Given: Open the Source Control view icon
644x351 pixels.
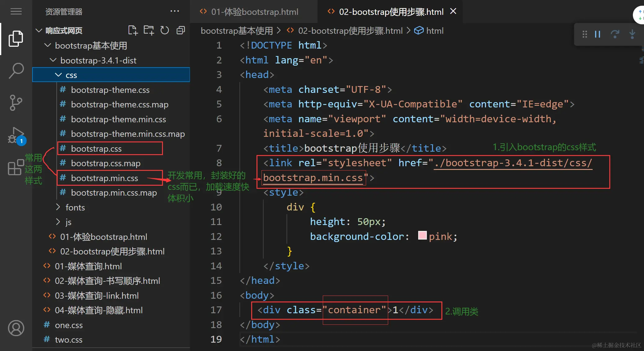Looking at the screenshot, I should (16, 103).
